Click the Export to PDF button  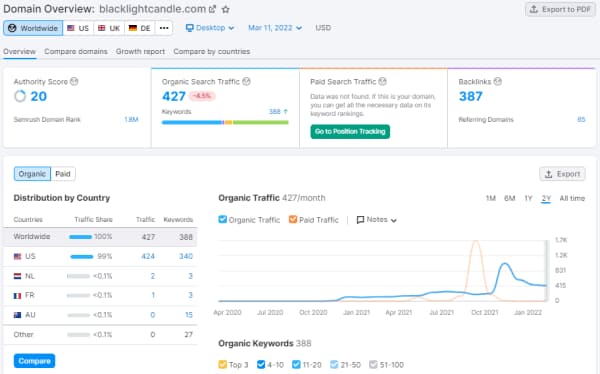(x=561, y=9)
